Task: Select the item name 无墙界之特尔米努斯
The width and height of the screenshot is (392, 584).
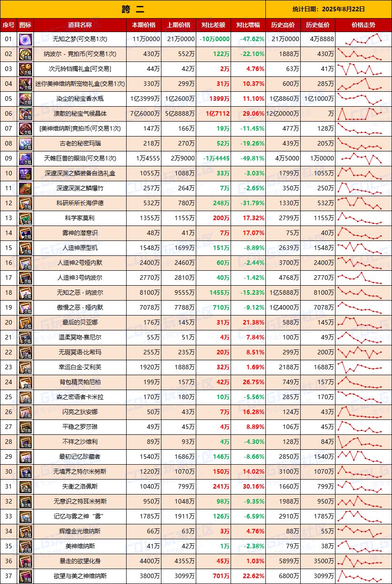Action: point(80,472)
